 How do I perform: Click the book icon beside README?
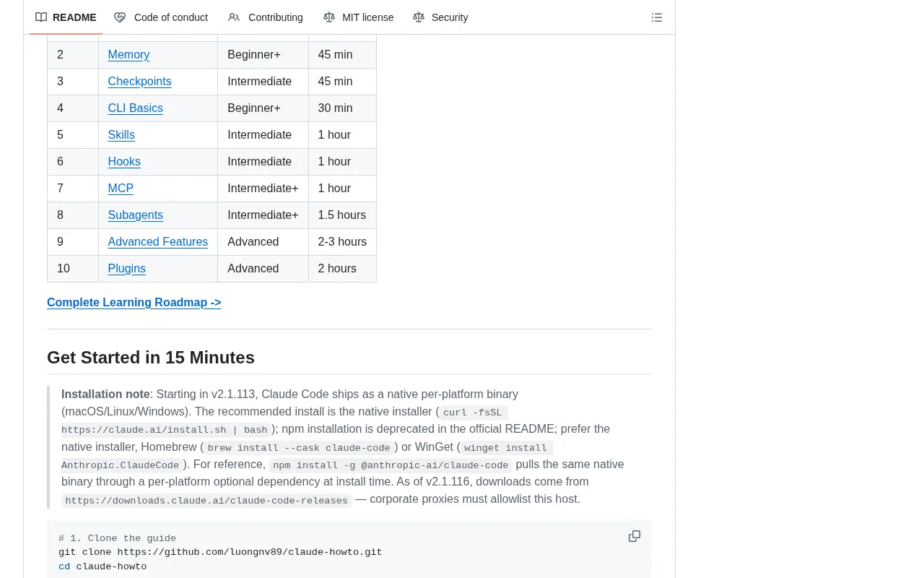tap(41, 17)
